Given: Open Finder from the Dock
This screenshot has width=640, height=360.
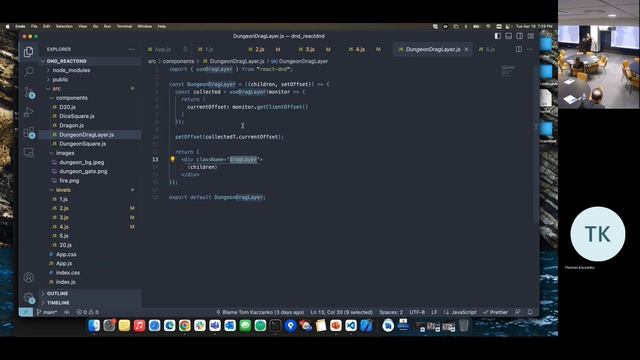Looking at the screenshot, I should pyautogui.click(x=94, y=325).
